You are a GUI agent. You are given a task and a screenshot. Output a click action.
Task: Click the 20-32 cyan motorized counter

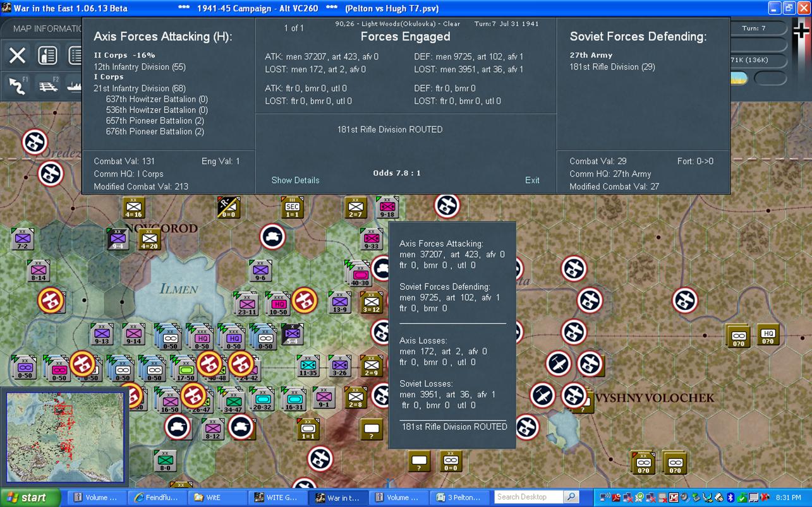coord(262,399)
